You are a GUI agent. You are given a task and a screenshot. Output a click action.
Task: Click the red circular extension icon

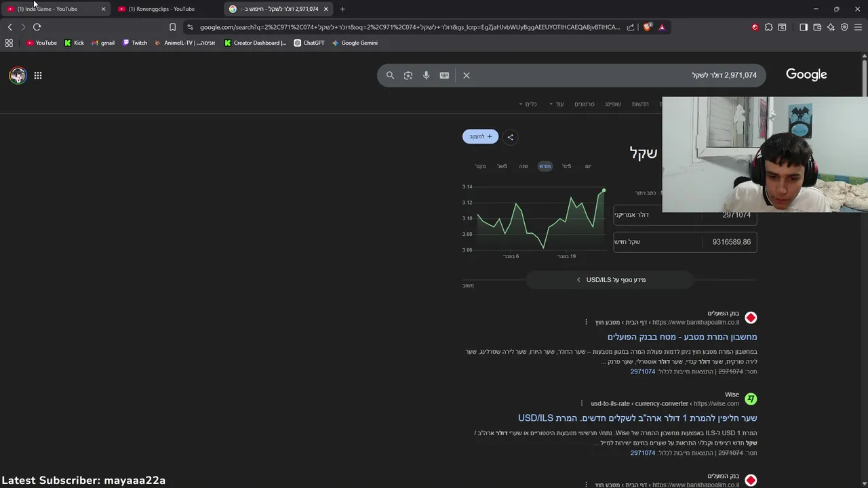pyautogui.click(x=755, y=27)
